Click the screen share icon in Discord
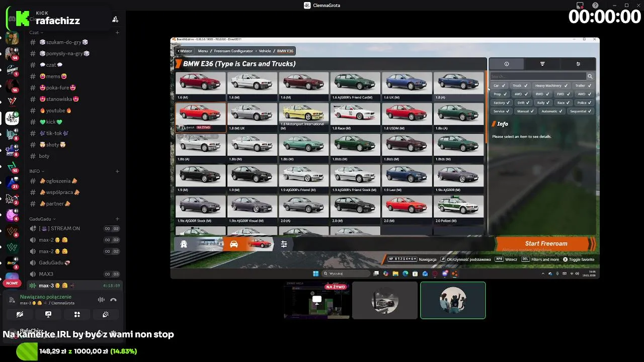Screen dimensions: 644x362 click(x=48, y=314)
